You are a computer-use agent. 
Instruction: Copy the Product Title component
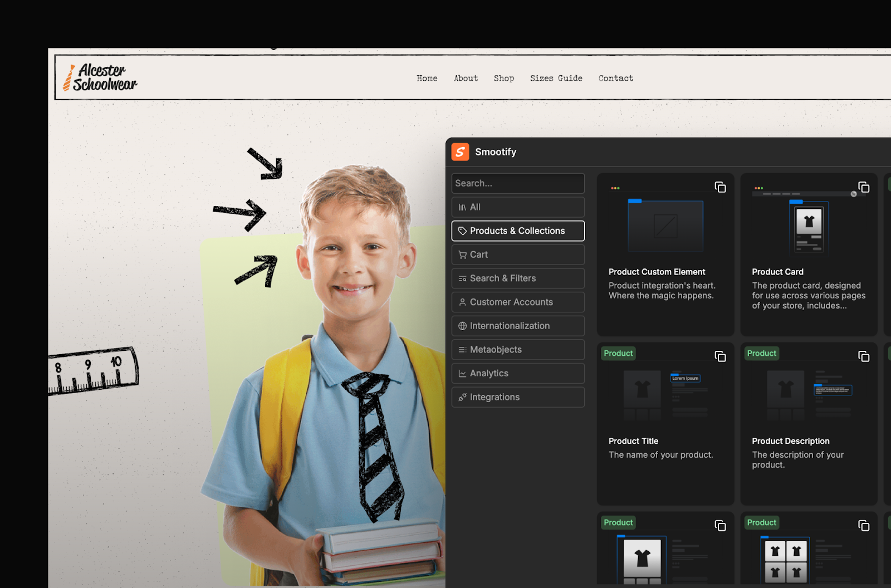[x=720, y=356]
